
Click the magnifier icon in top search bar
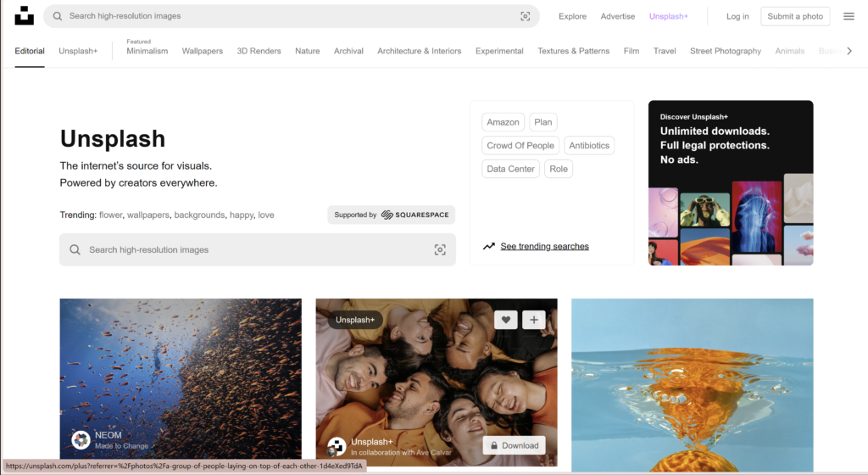[58, 16]
